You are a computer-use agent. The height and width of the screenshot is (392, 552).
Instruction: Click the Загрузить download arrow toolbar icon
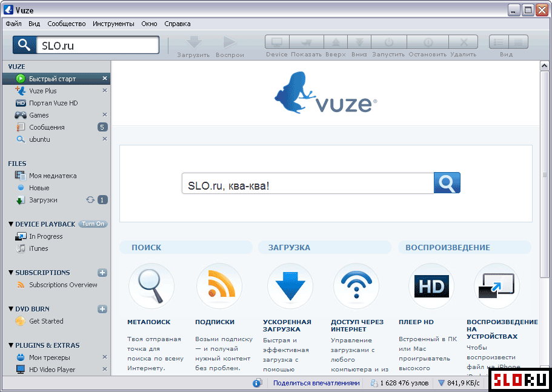point(194,42)
